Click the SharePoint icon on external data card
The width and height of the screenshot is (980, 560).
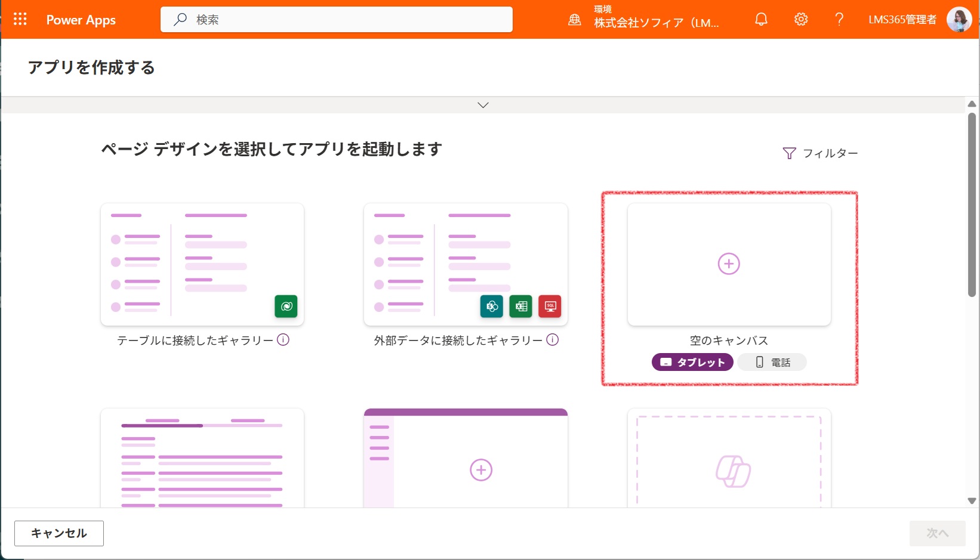click(x=492, y=306)
